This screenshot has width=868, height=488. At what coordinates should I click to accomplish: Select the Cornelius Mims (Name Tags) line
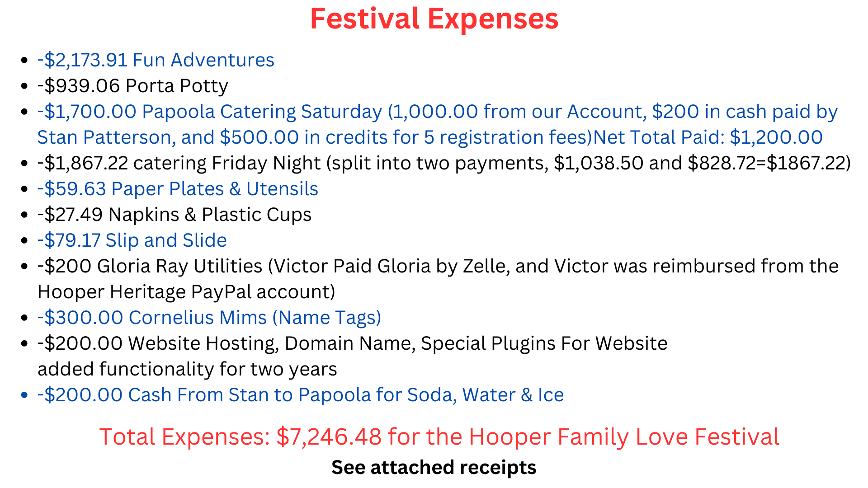pos(209,318)
